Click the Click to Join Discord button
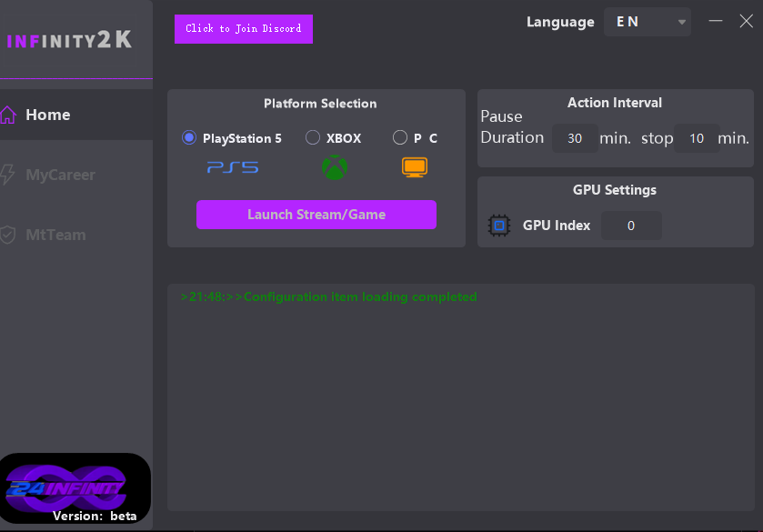 point(244,28)
